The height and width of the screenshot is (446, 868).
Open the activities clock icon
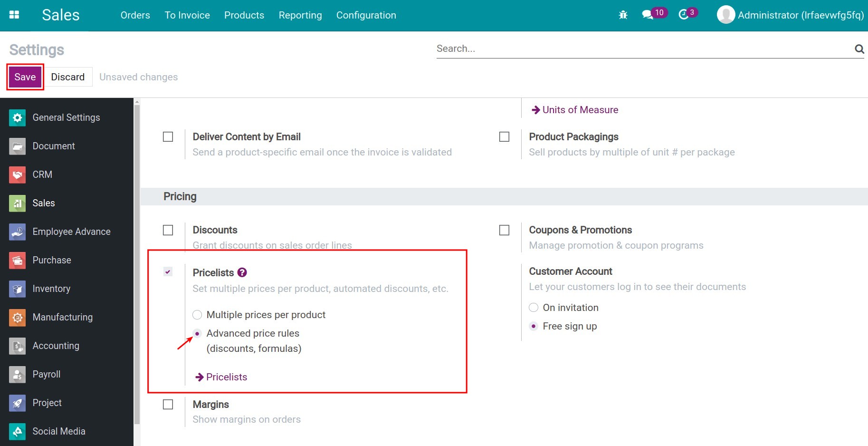pos(683,15)
